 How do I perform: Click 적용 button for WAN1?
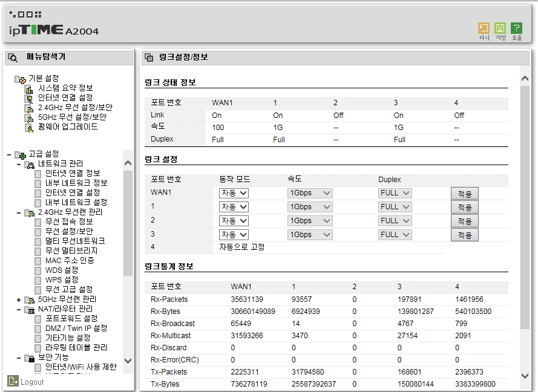pyautogui.click(x=465, y=194)
